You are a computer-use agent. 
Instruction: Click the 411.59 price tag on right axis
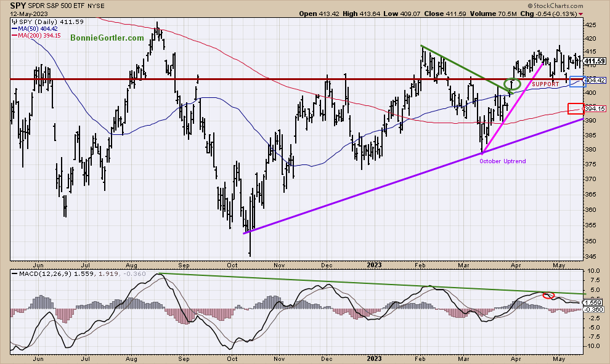[x=595, y=61]
